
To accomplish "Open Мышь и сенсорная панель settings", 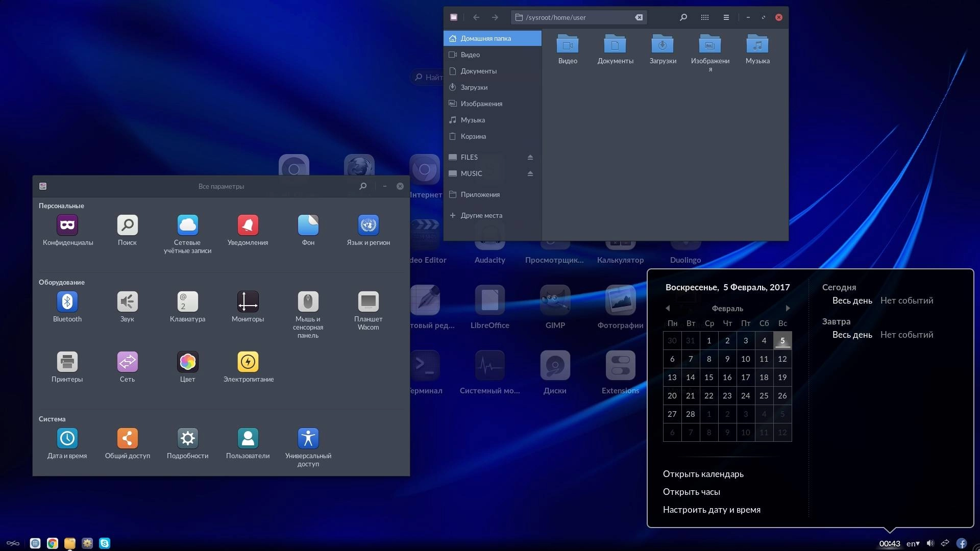I will pyautogui.click(x=308, y=302).
